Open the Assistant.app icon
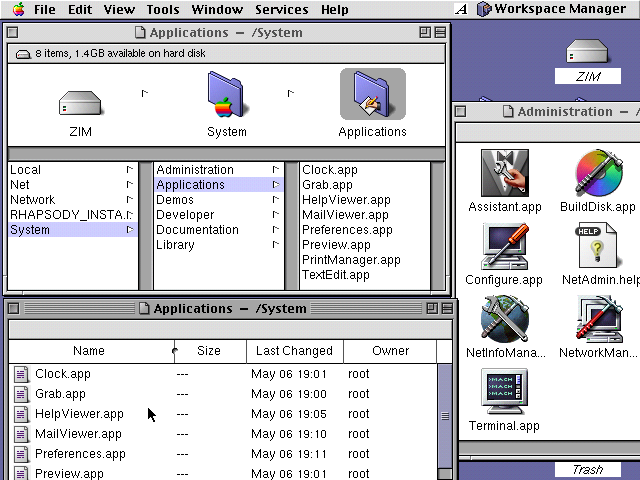 [x=505, y=173]
